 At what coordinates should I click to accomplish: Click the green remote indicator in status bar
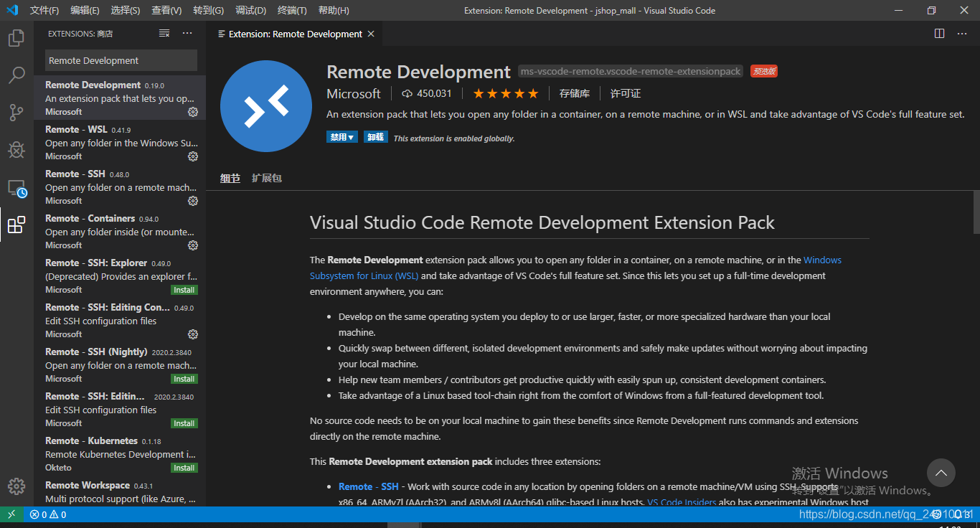point(11,514)
